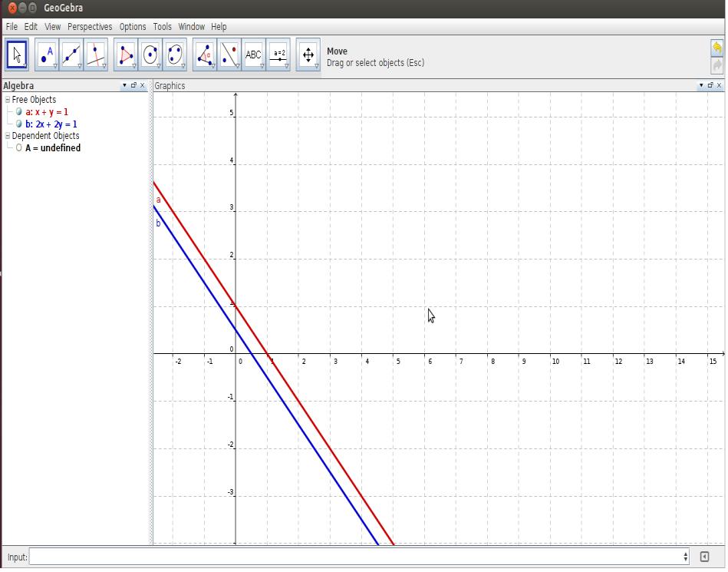Close the Algebra panel
This screenshot has width=728, height=572.
[x=143, y=85]
